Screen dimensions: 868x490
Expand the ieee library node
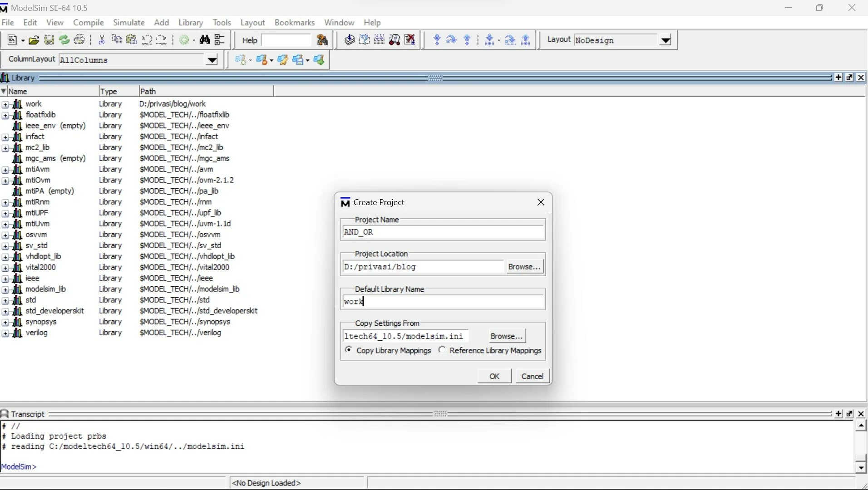tap(5, 279)
